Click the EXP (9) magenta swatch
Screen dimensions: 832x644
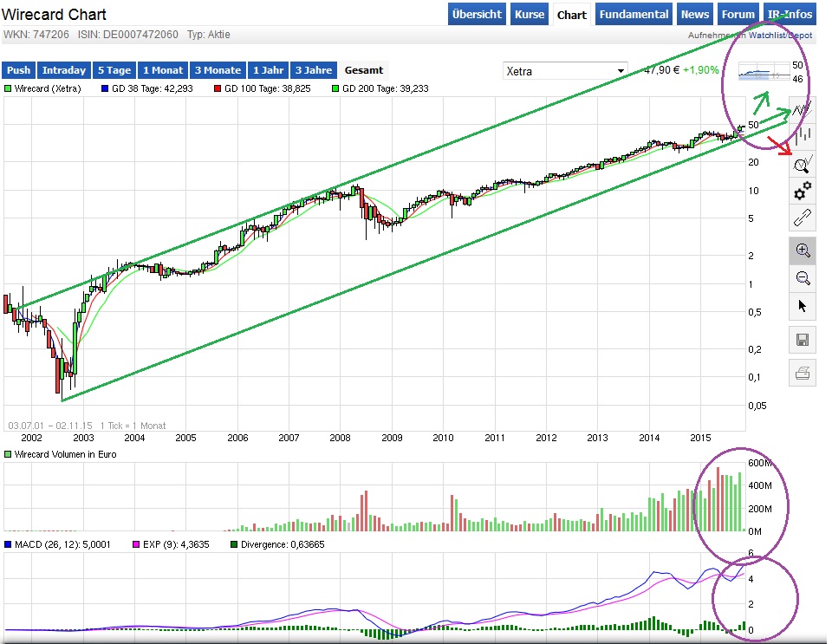(x=136, y=545)
